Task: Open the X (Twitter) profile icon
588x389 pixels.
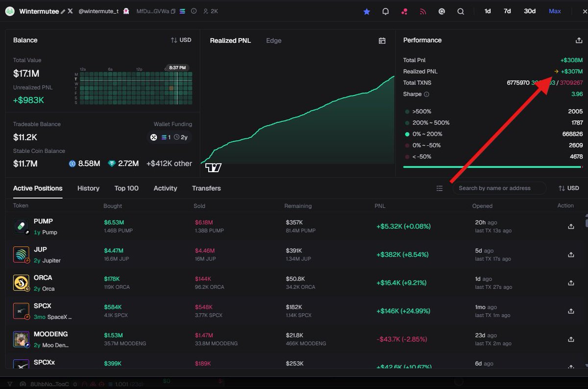Action: tap(70, 11)
